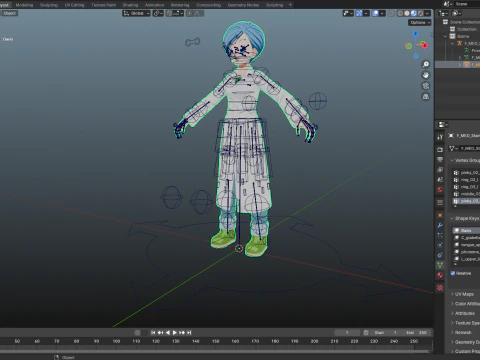
Task: Open outliner display mode dropdown
Action: click(x=443, y=13)
